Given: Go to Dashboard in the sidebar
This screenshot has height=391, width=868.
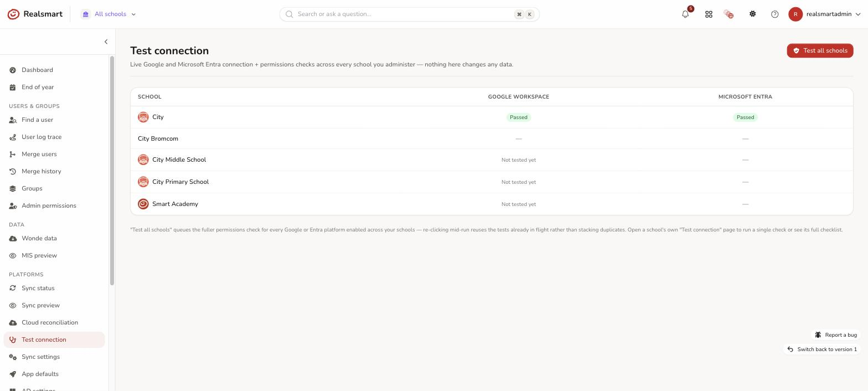Looking at the screenshot, I should [54, 70].
